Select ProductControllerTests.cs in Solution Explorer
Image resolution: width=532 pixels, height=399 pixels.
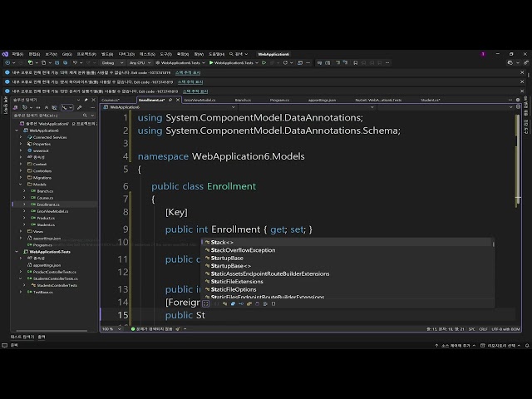(x=54, y=272)
